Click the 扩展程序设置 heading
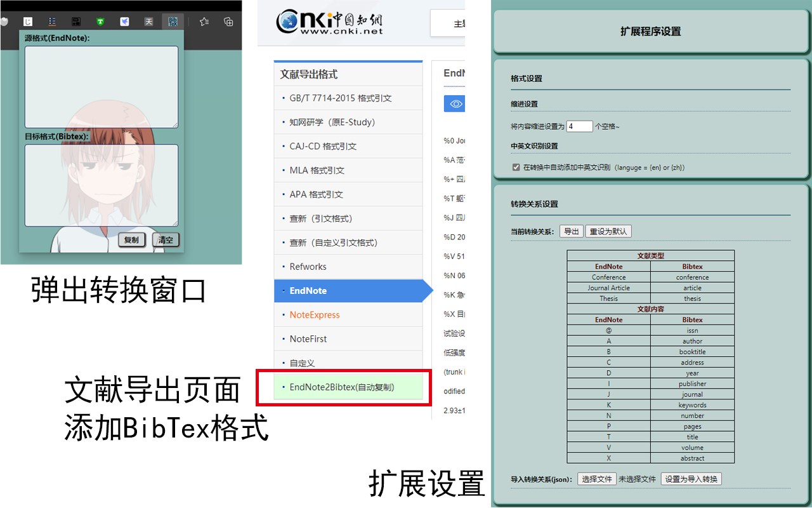Screen dimensions: 812x508 [x=650, y=31]
